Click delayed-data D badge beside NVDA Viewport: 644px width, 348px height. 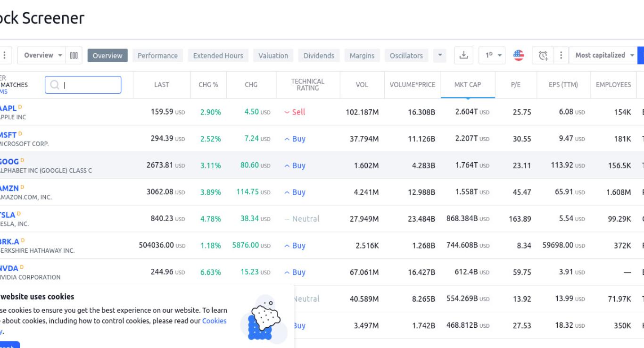(x=21, y=267)
